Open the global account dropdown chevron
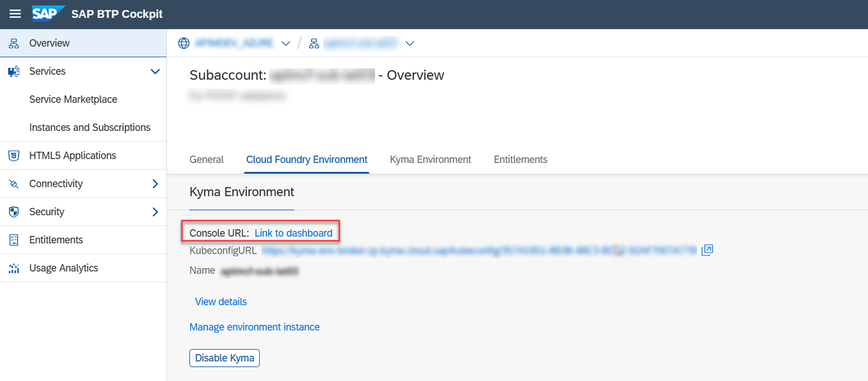The height and width of the screenshot is (381, 868). (286, 43)
